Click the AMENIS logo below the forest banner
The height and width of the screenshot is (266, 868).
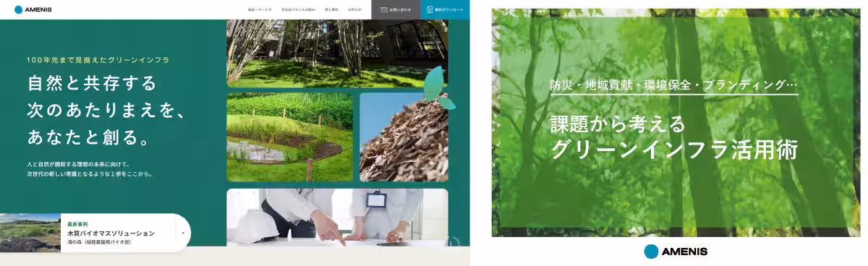pyautogui.click(x=676, y=252)
